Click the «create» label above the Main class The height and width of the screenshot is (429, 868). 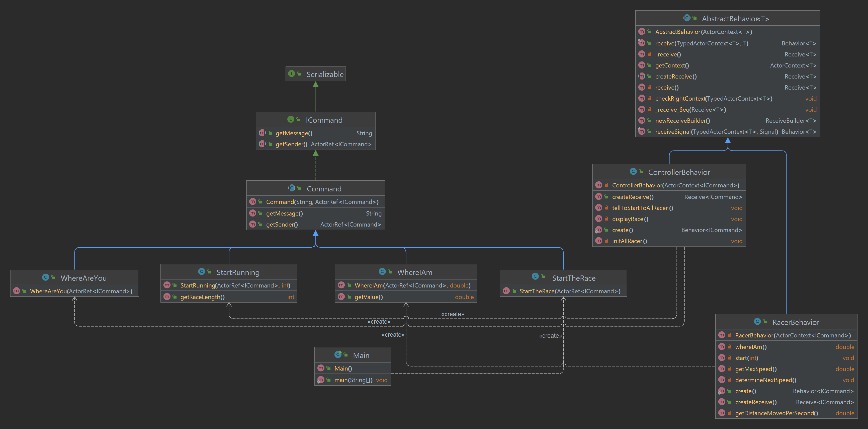point(393,335)
